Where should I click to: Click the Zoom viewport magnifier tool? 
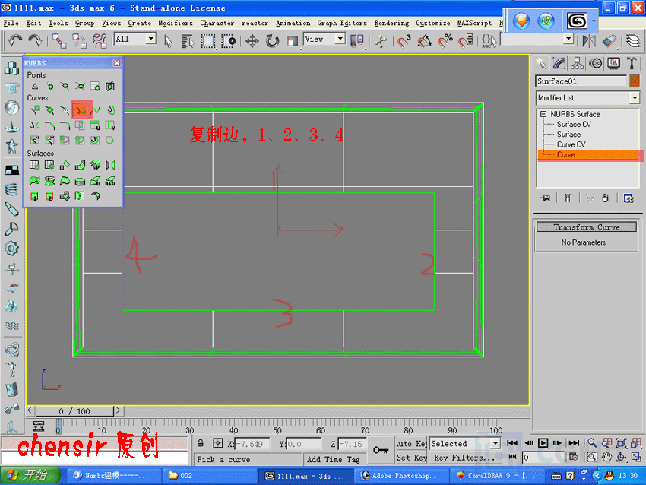pos(592,443)
